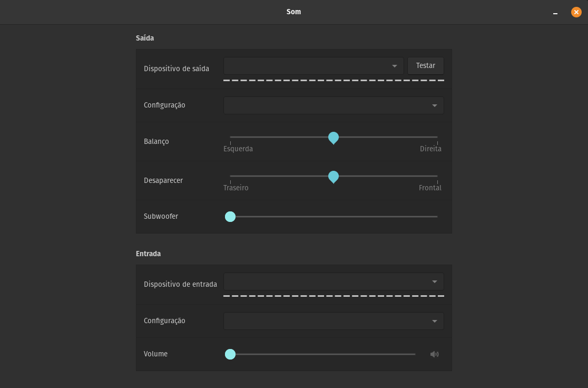The width and height of the screenshot is (588, 388).
Task: Set balance to the Direita end mark
Action: (x=437, y=137)
